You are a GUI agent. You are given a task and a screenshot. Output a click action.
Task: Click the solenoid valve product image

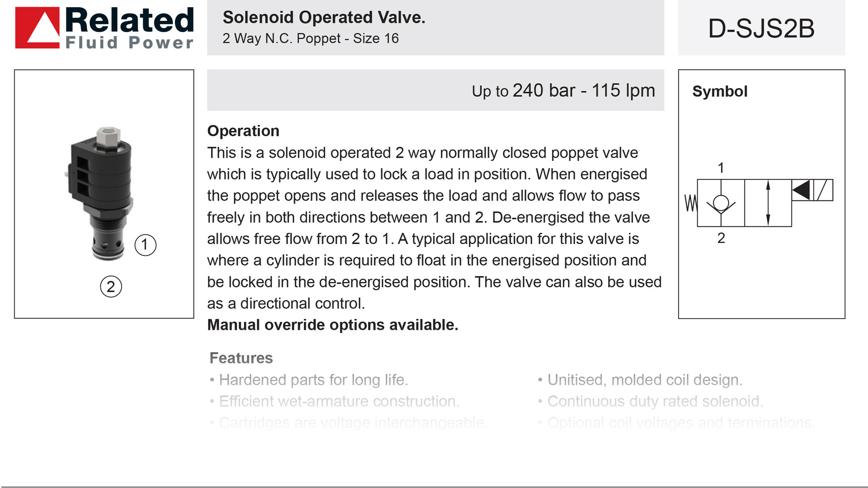point(100,193)
